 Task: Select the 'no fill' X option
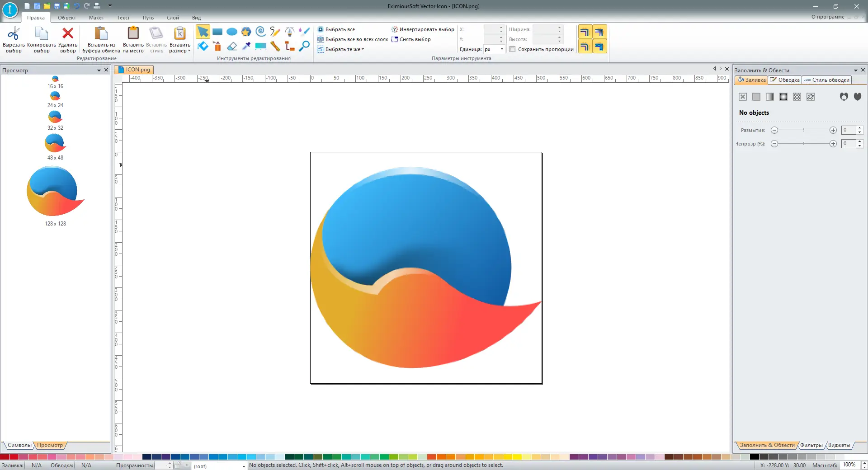tap(743, 97)
